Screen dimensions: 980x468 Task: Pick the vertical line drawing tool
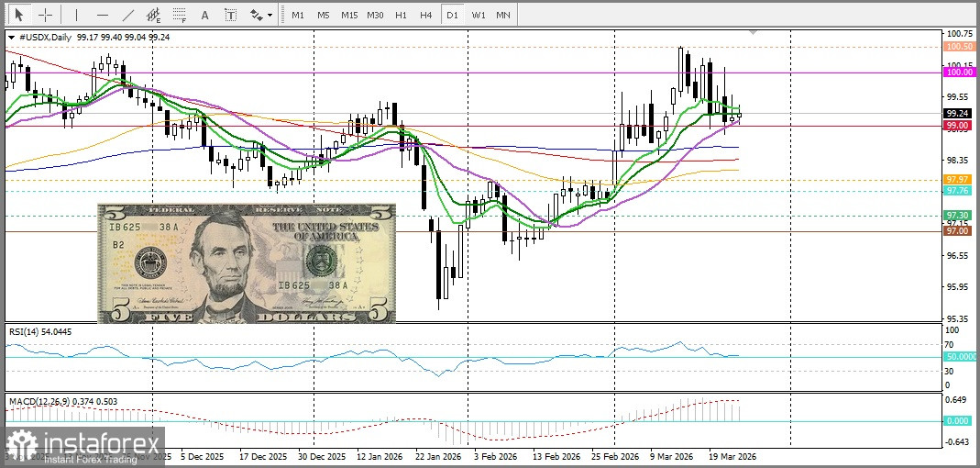76,15
